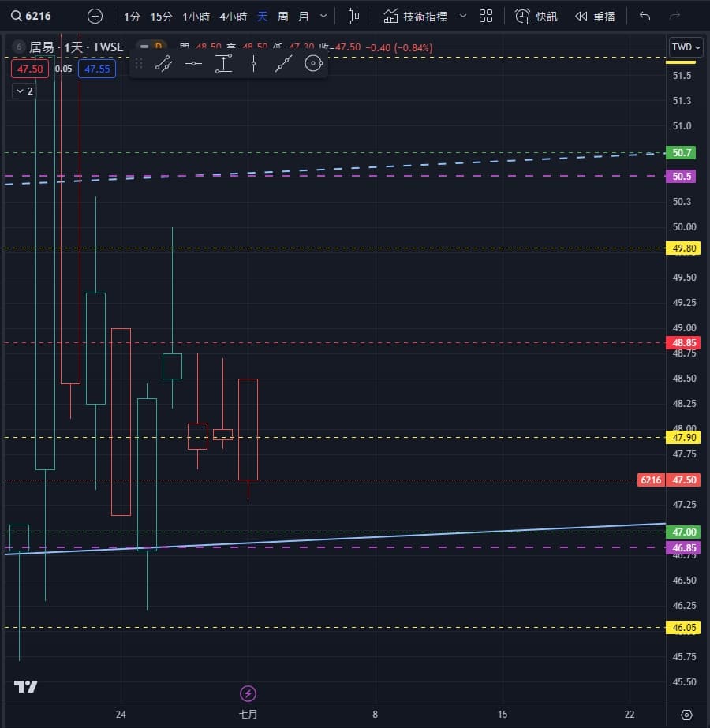
Task: Open chart settings gear at bottom right
Action: coord(686,715)
